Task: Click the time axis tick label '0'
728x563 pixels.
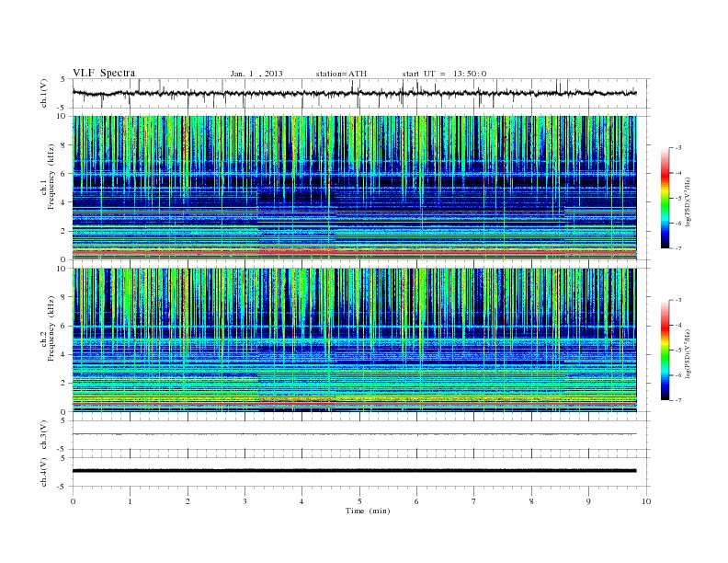Action: pos(73,501)
